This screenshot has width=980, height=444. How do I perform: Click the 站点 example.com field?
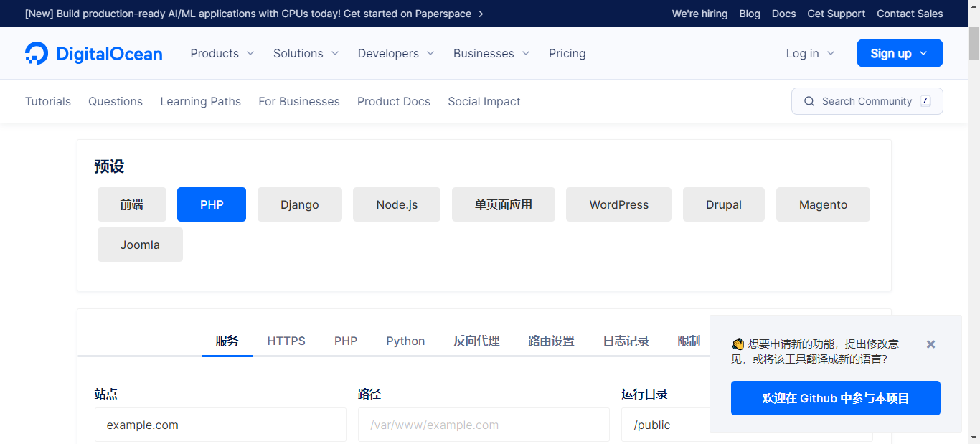[220, 425]
